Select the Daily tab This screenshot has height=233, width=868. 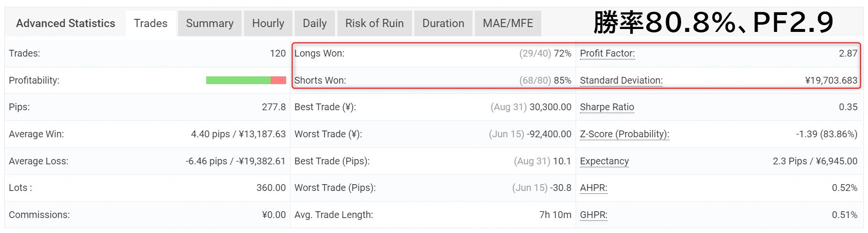[315, 23]
